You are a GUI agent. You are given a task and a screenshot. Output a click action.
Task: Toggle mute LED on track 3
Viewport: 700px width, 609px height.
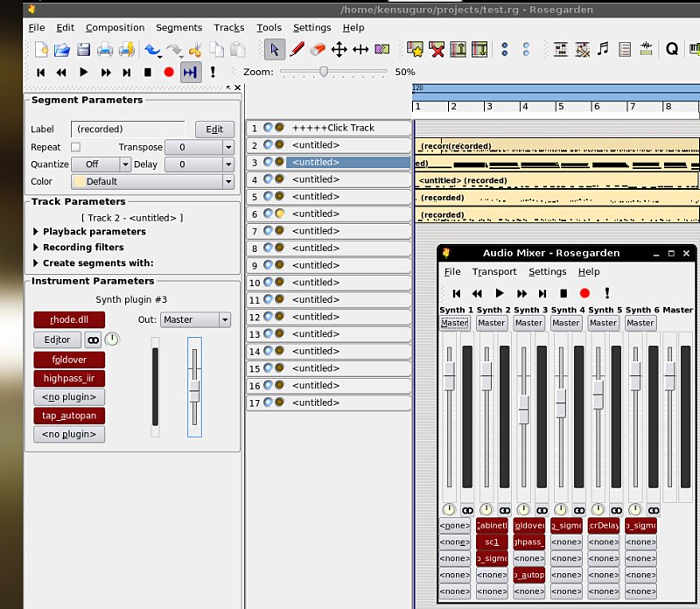click(268, 162)
